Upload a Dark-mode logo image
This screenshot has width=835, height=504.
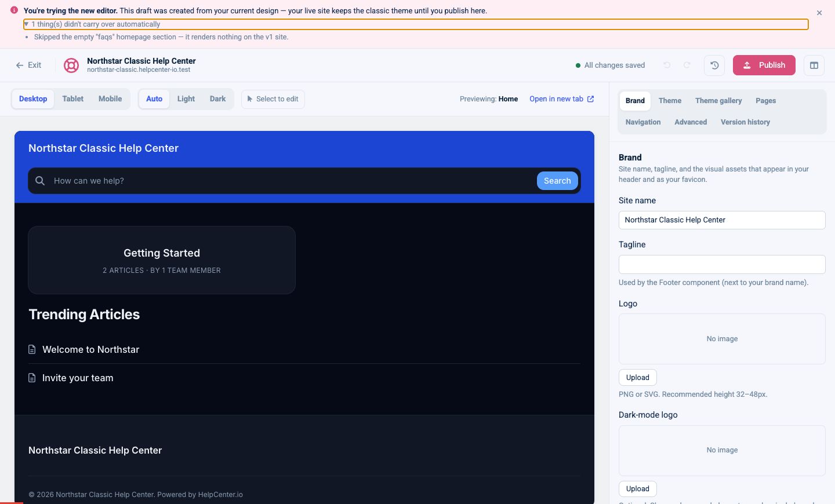(638, 489)
